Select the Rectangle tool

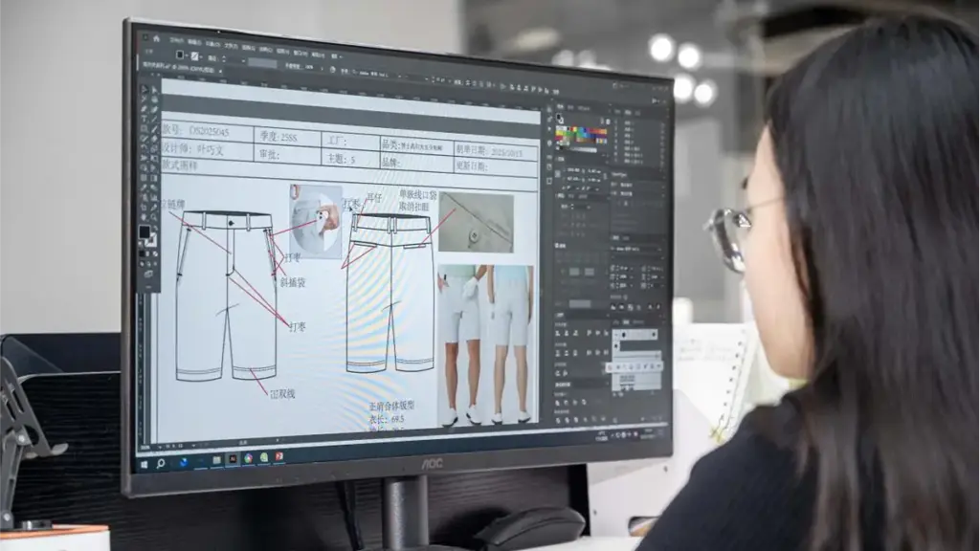(x=145, y=129)
